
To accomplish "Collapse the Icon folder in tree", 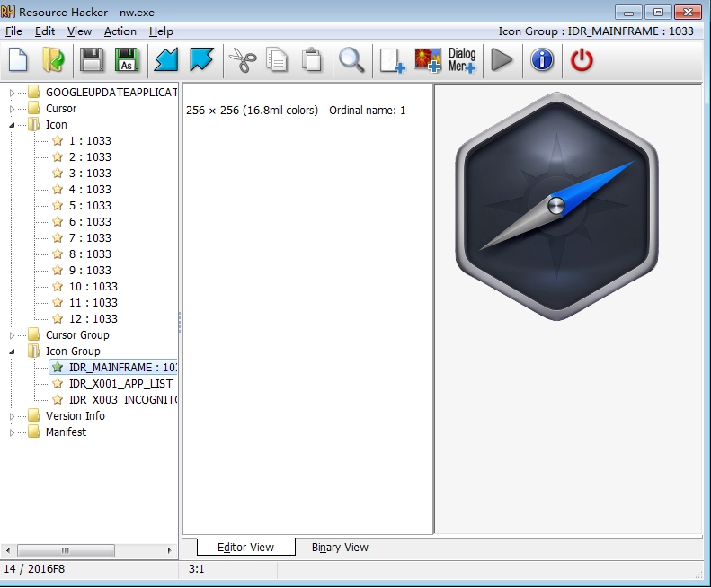I will click(13, 125).
